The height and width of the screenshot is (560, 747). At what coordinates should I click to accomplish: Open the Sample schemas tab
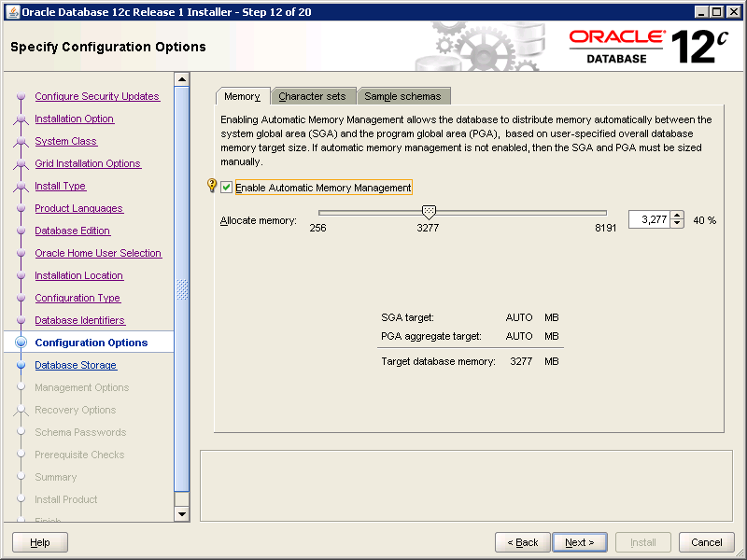(x=402, y=96)
